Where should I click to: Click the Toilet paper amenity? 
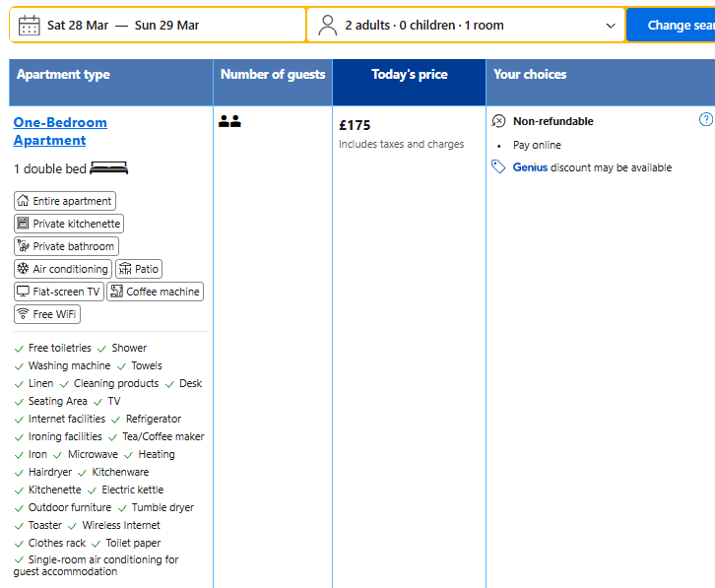(x=133, y=544)
